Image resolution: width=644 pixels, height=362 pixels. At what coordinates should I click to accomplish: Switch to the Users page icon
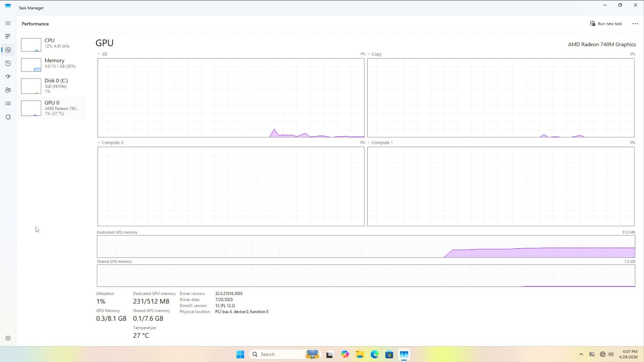click(x=8, y=90)
